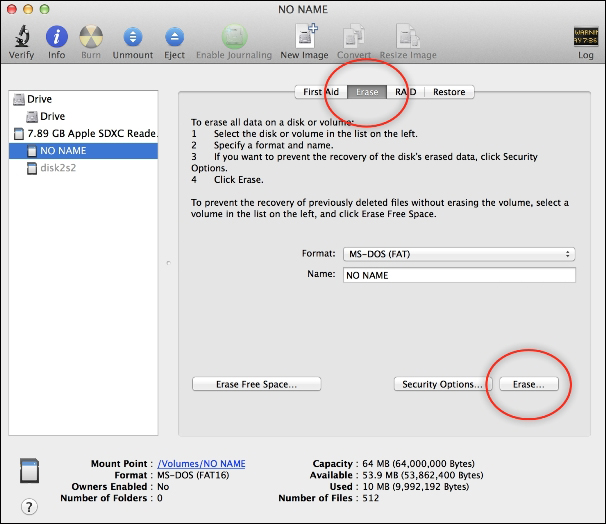
Task: Click the Erase… button
Action: point(529,384)
